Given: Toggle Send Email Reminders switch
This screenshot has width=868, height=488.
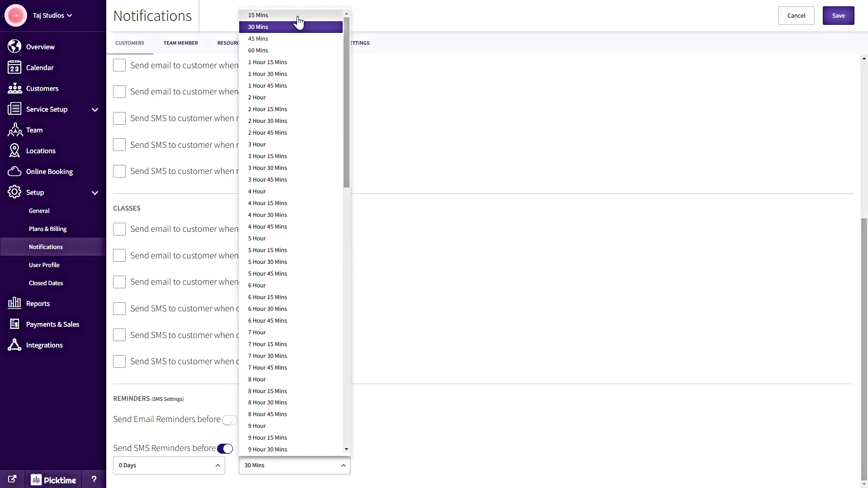Looking at the screenshot, I should (x=230, y=420).
